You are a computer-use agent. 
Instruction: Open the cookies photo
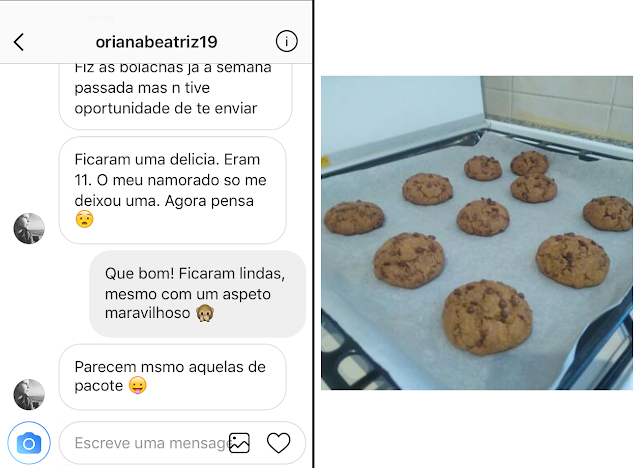pos(477,233)
